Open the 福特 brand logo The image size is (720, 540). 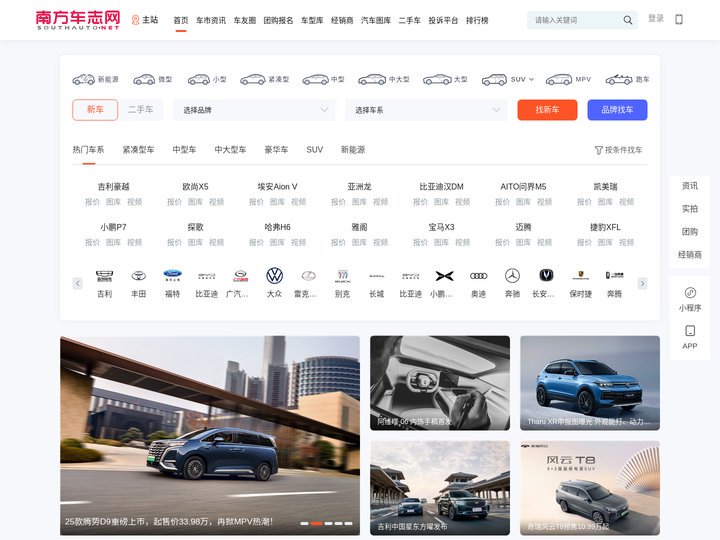pos(173,276)
